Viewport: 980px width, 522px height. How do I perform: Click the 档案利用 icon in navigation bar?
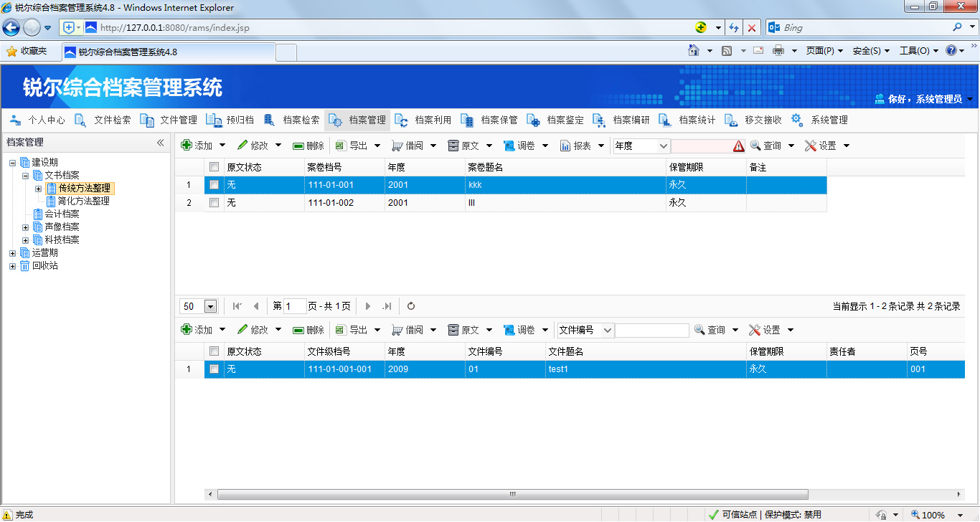point(402,120)
